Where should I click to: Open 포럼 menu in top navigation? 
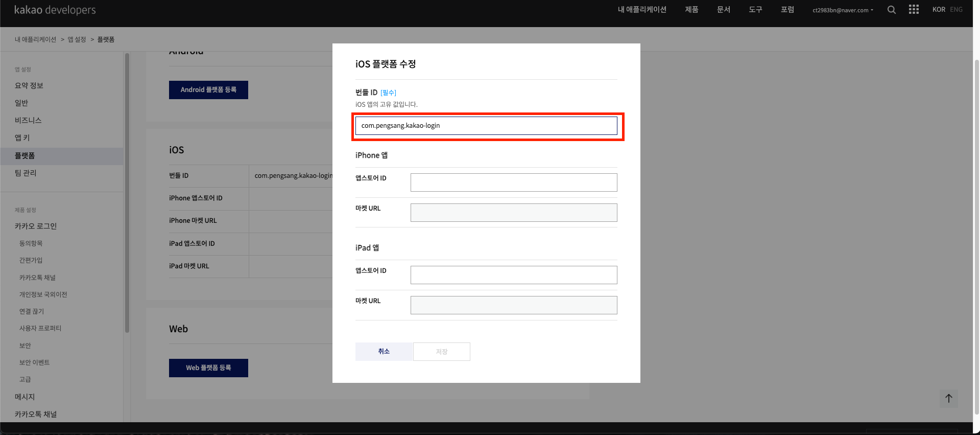tap(787, 10)
